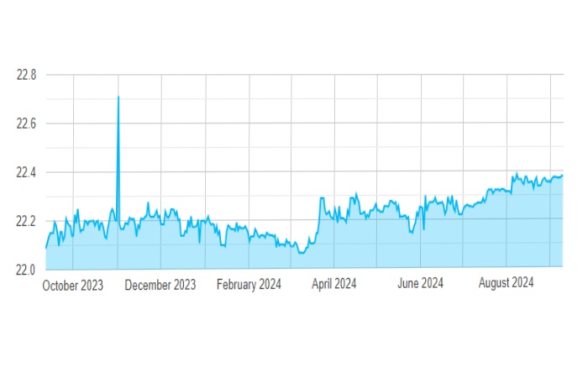This screenshot has height=378, width=588.
Task: Select the June 2024 x-axis label
Action: [420, 284]
